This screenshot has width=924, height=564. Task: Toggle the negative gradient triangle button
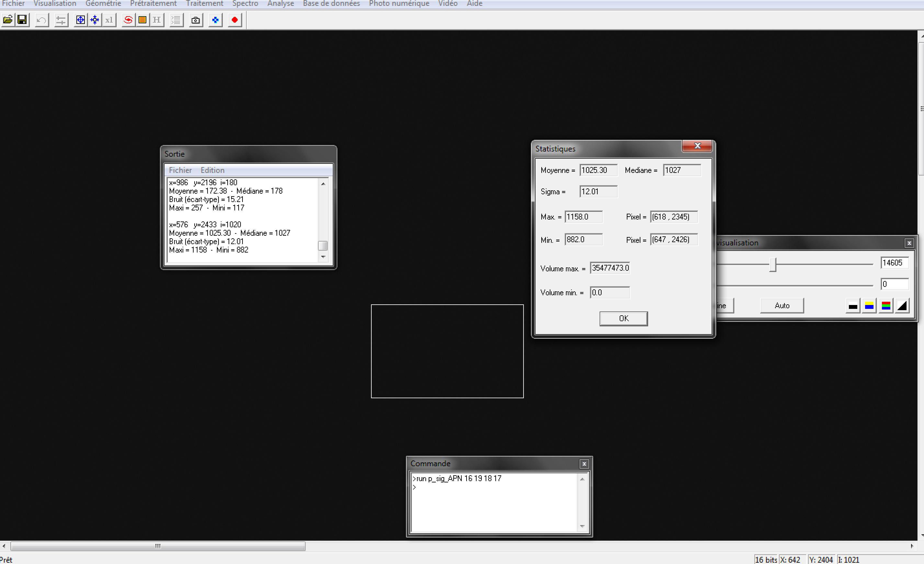point(902,306)
